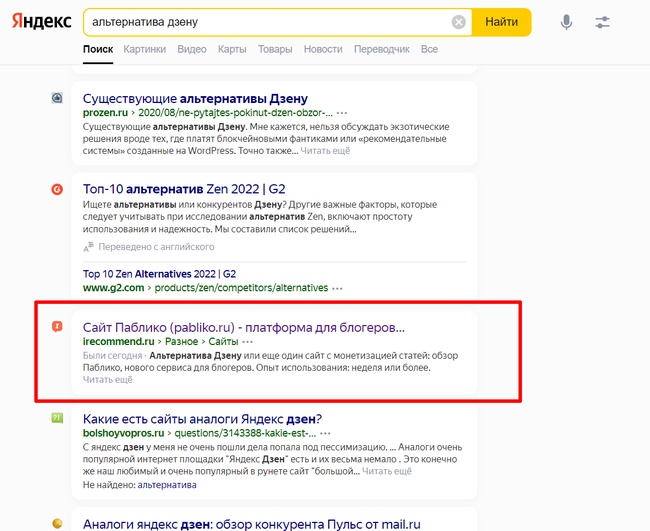Click the products/zen/competitors/alternatives URL path
650x531 pixels.
coord(241,288)
